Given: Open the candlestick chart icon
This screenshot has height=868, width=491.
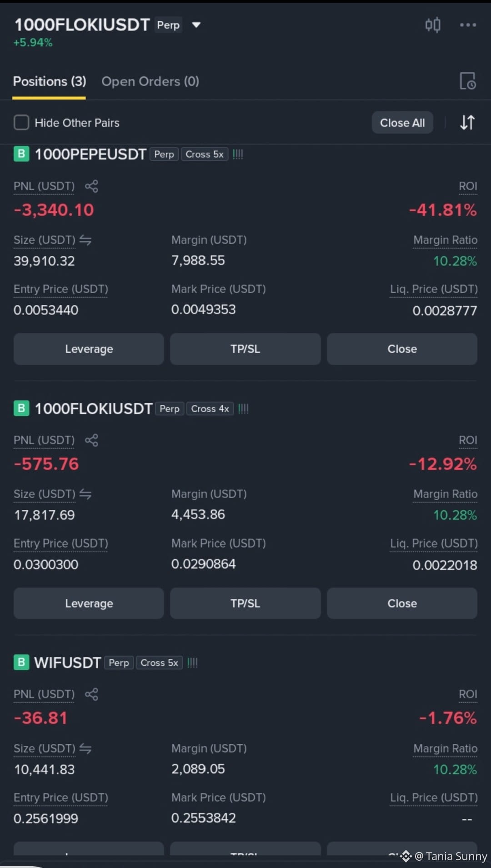Looking at the screenshot, I should [x=432, y=25].
